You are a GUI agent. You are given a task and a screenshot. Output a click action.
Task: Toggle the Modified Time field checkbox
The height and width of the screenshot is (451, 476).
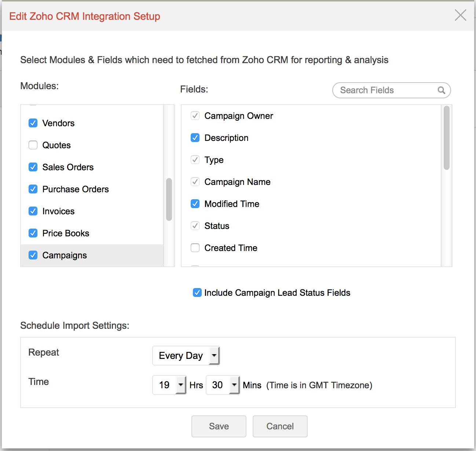coord(195,204)
